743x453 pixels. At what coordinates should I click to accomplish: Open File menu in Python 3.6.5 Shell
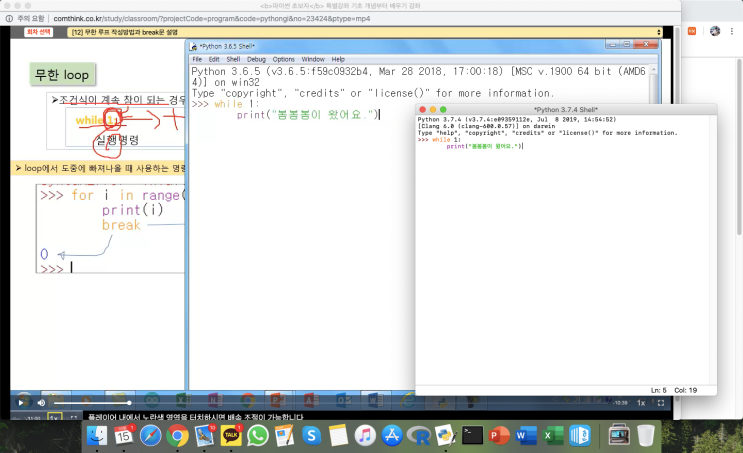pyautogui.click(x=197, y=59)
